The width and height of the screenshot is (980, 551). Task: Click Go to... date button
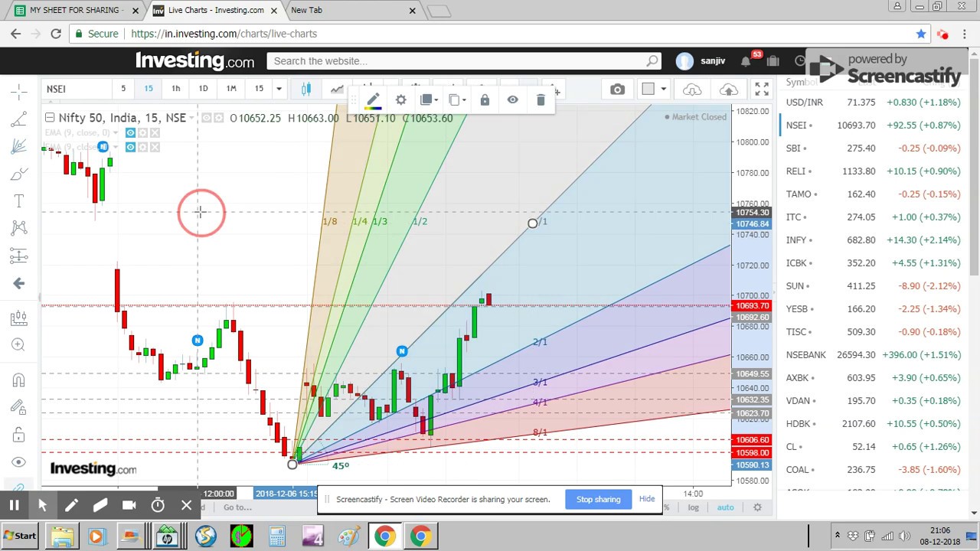pos(237,507)
